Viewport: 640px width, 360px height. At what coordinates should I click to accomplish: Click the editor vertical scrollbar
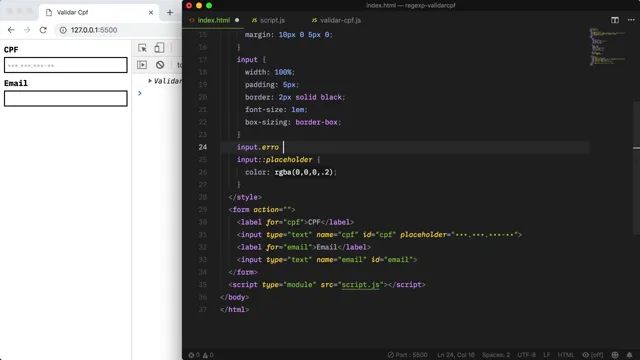pyautogui.click(x=637, y=168)
